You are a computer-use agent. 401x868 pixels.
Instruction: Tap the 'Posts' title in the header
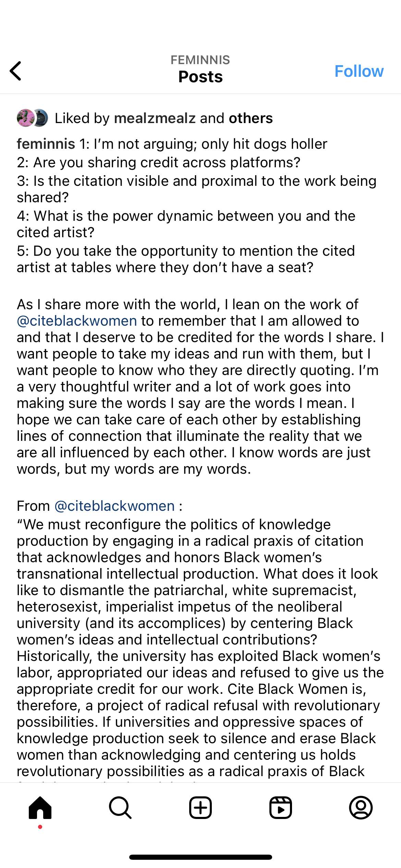(x=200, y=77)
